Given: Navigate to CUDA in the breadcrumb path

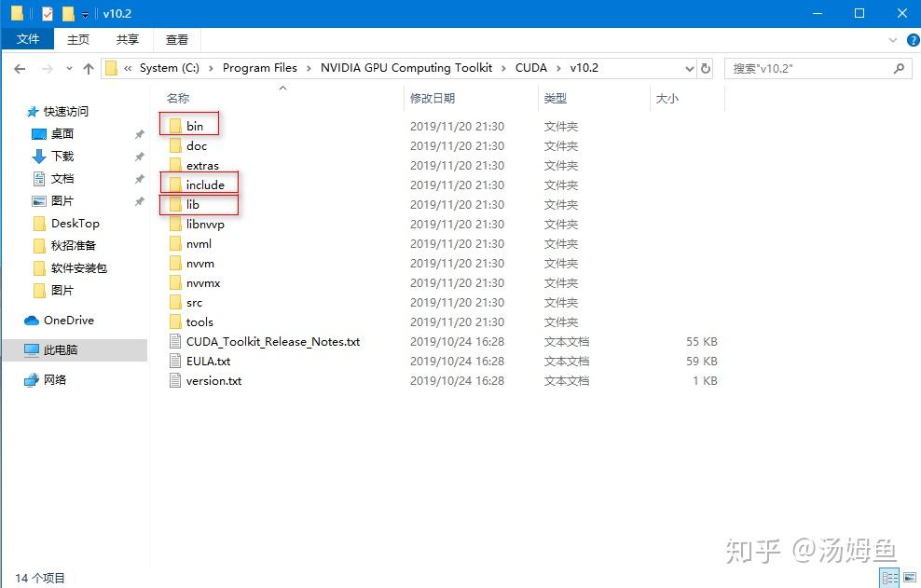Looking at the screenshot, I should (x=531, y=67).
